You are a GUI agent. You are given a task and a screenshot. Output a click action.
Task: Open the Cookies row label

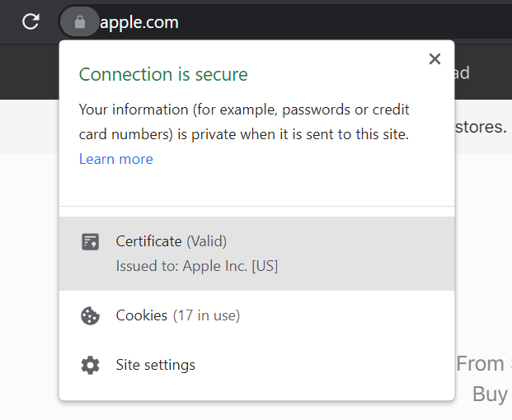(142, 315)
